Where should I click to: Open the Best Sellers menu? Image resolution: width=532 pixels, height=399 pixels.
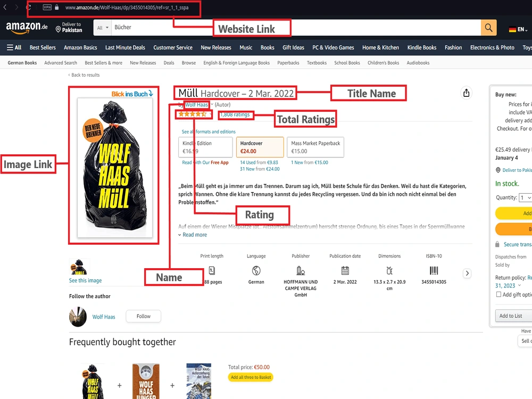(43, 47)
